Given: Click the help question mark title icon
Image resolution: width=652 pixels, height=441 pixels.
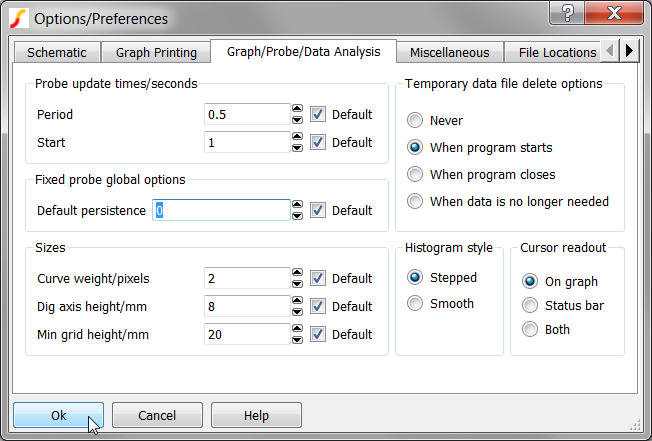Looking at the screenshot, I should [x=568, y=14].
